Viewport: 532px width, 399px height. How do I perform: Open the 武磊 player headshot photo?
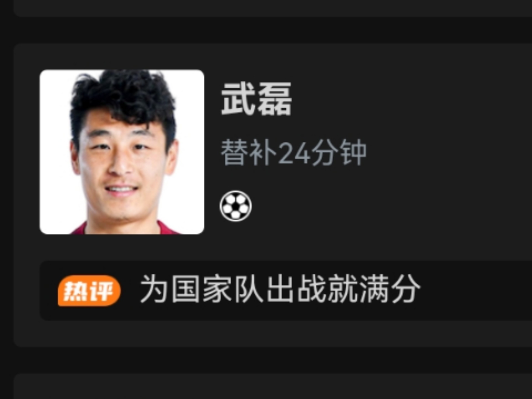point(122,152)
